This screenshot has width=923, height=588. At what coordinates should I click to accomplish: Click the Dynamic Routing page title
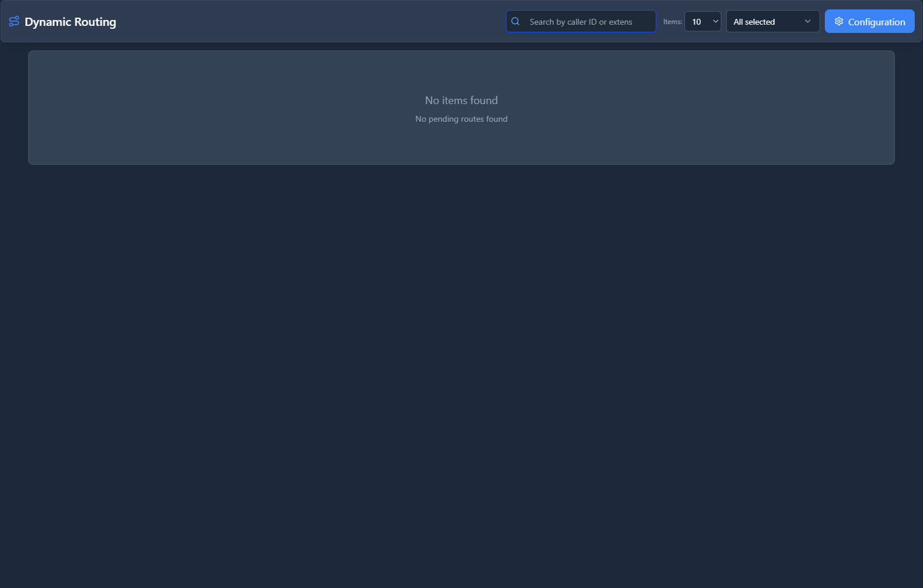pos(71,22)
